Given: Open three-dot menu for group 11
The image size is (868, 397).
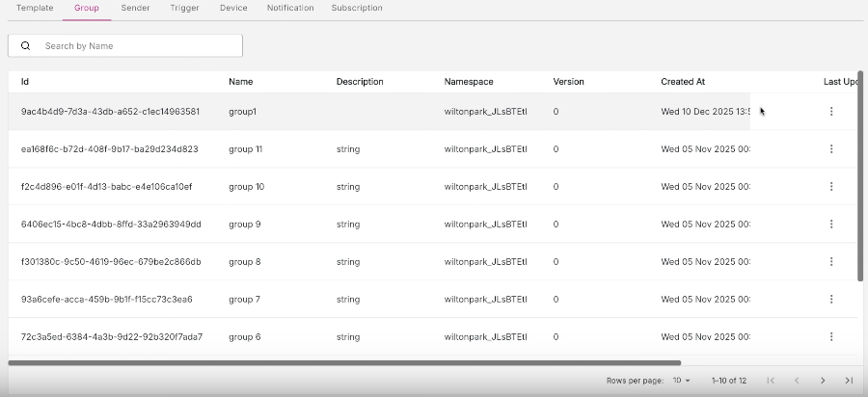Looking at the screenshot, I should click(x=831, y=149).
